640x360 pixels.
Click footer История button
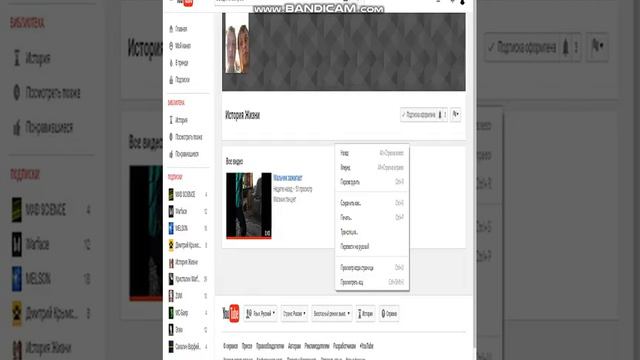point(366,313)
